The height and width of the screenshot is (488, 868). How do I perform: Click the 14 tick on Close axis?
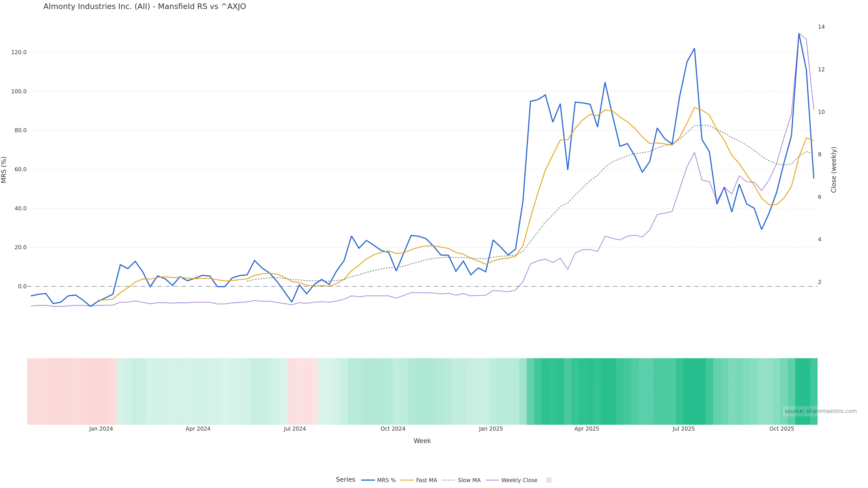tap(821, 27)
